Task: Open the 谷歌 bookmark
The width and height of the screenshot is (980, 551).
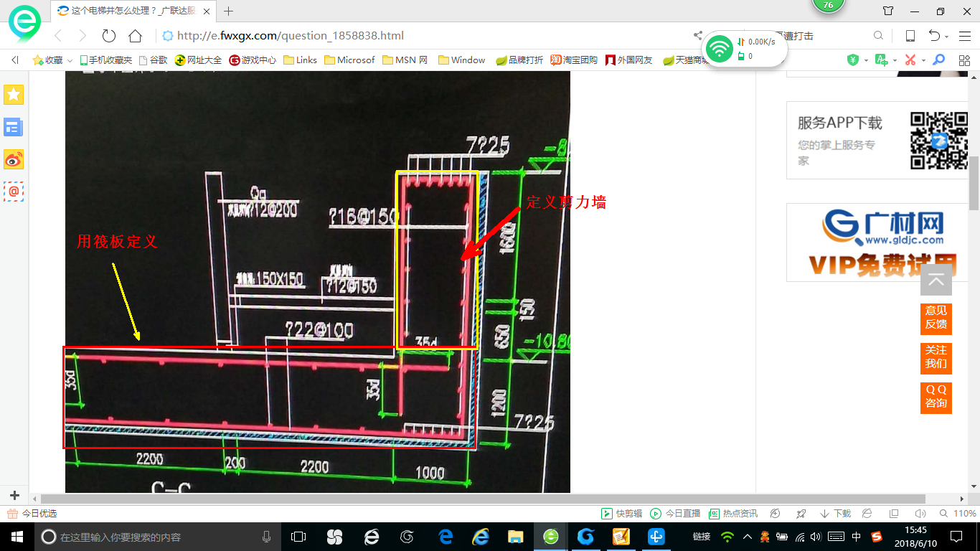Action: click(153, 60)
